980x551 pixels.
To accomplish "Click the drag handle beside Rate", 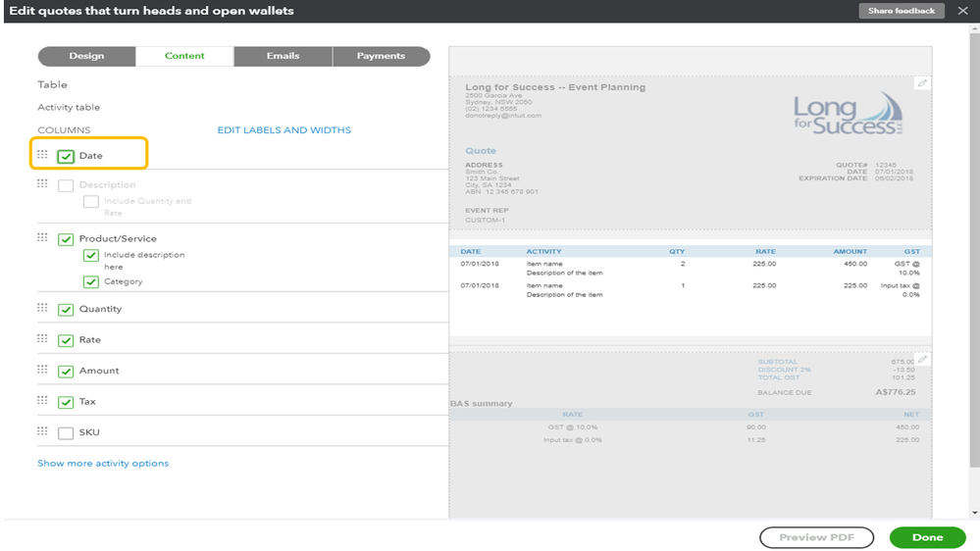I will click(42, 338).
